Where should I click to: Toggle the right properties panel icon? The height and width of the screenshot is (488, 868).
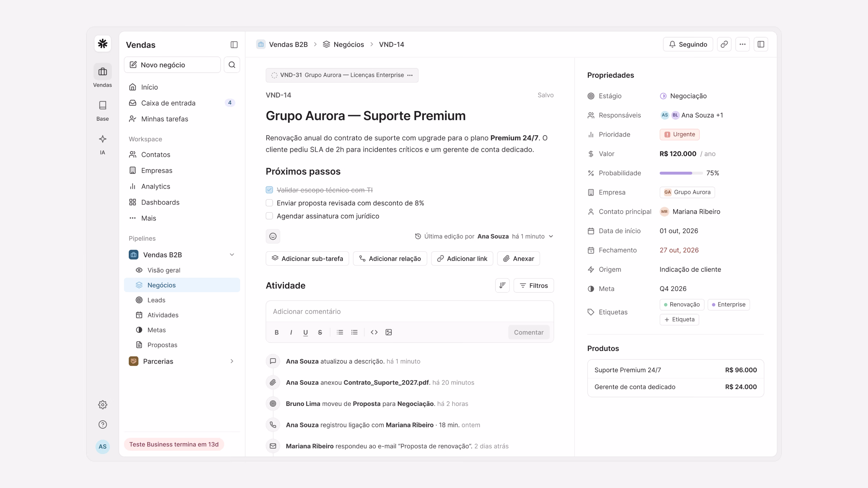[761, 44]
